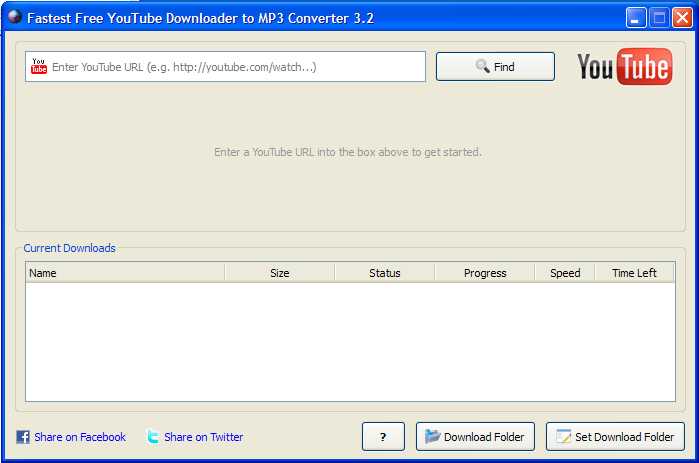699x463 pixels.
Task: Click the large YouTube logo
Action: 625,67
